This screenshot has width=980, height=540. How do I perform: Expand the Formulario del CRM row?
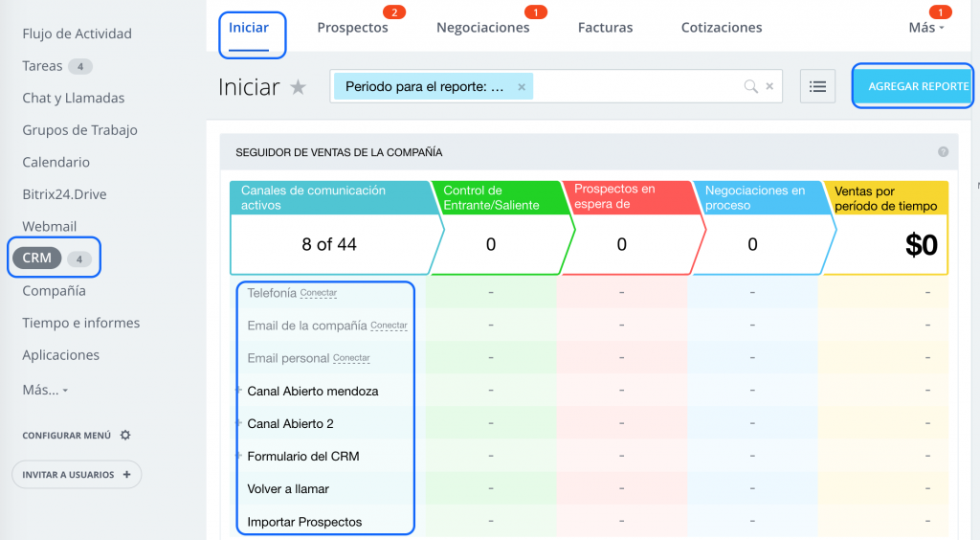237,455
